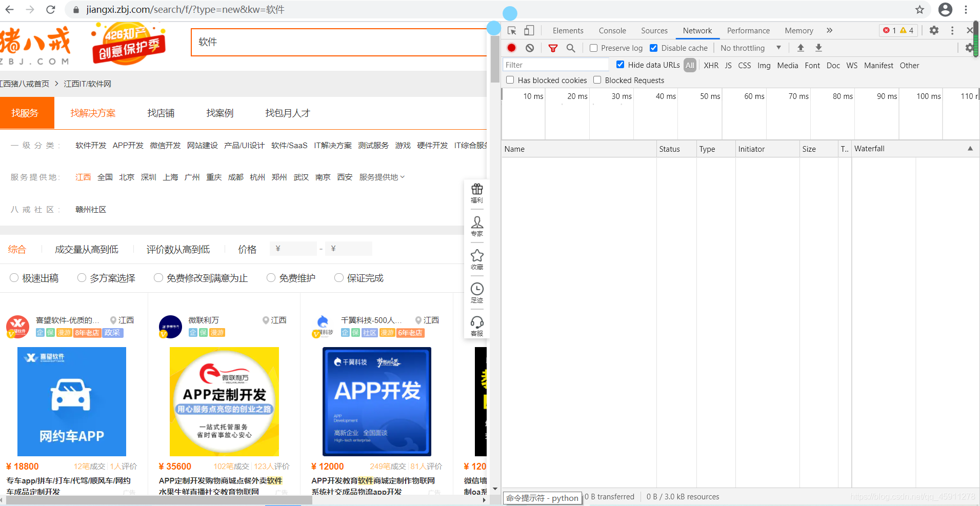Select the 找解决方案 tab
This screenshot has width=980, height=506.
(x=93, y=113)
